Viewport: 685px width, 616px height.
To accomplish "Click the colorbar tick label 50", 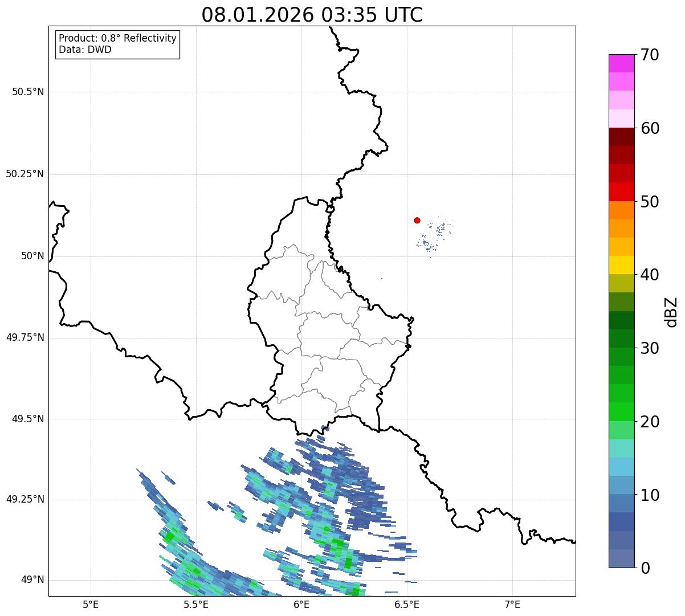I will click(650, 202).
